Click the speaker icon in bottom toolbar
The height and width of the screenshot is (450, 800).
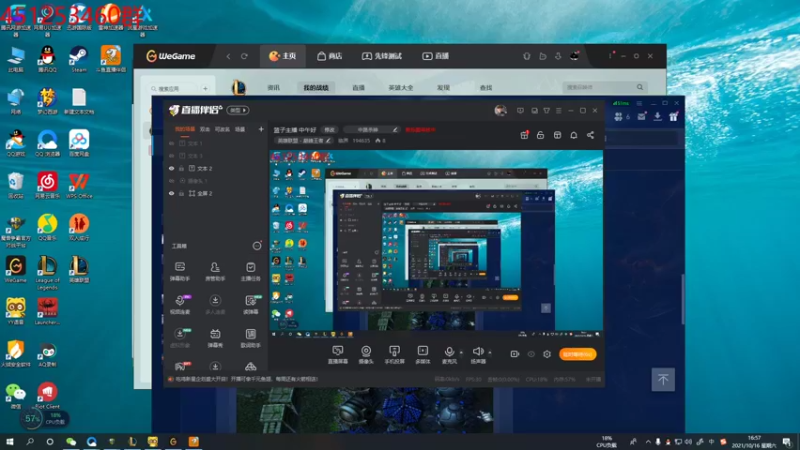[478, 352]
